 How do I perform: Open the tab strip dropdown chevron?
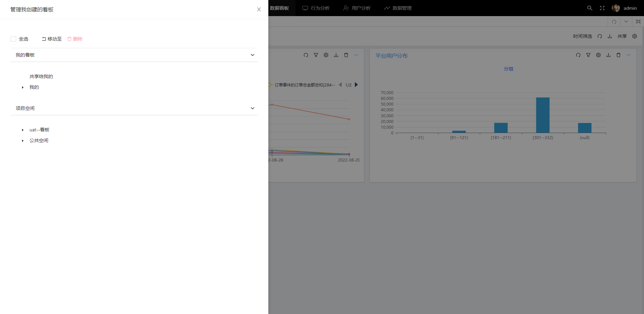(626, 21)
